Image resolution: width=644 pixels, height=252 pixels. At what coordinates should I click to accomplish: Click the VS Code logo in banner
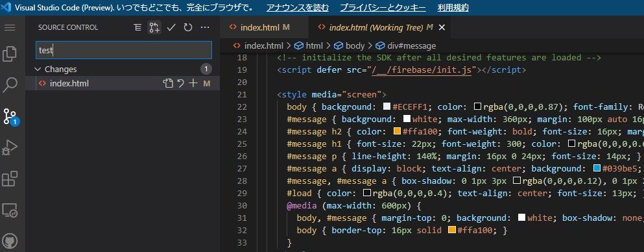[6, 8]
